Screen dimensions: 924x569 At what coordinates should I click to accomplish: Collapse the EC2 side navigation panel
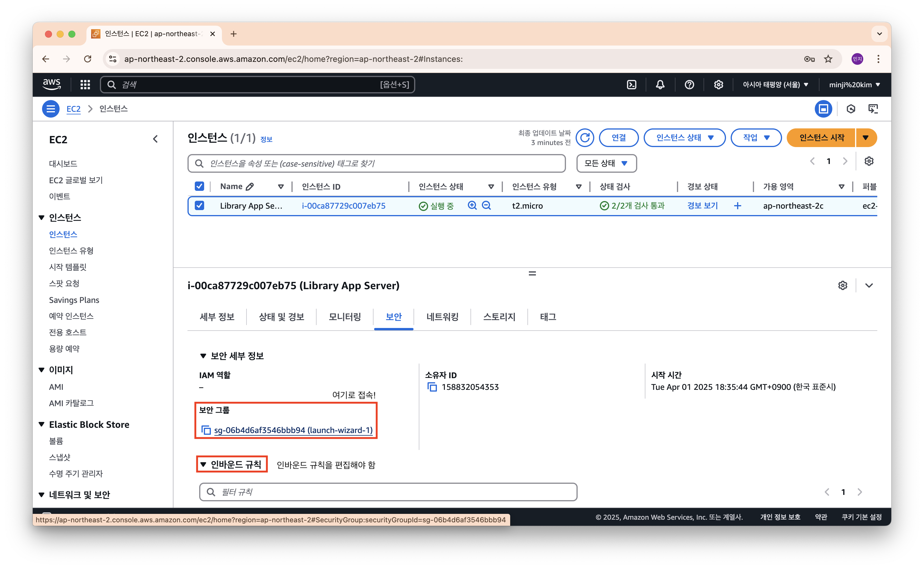155,139
